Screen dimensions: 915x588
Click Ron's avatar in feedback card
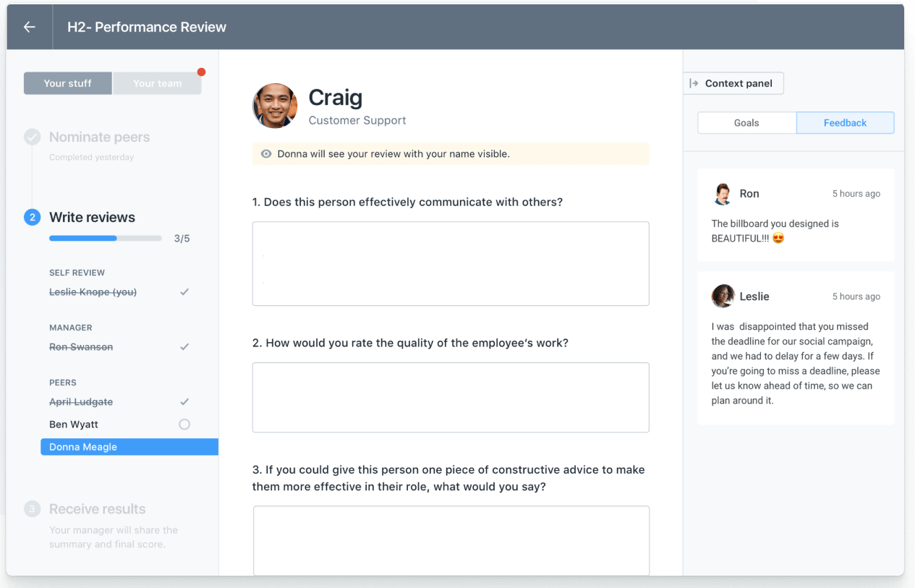(723, 194)
